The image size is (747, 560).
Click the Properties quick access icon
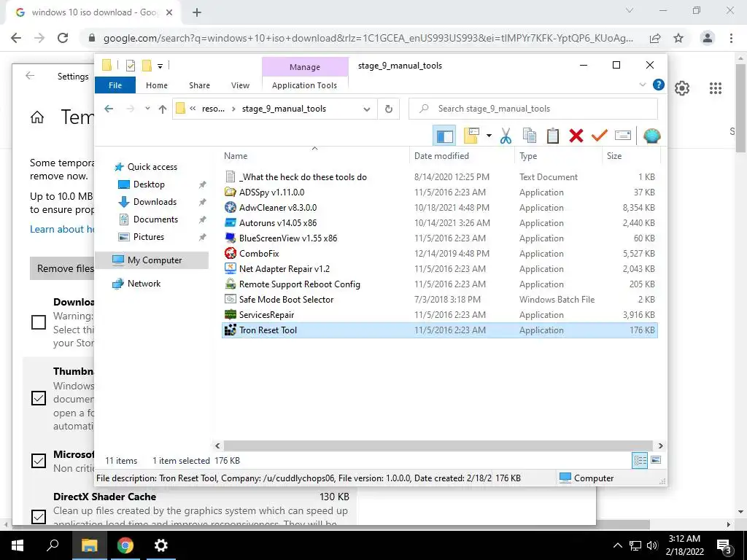coord(130,66)
